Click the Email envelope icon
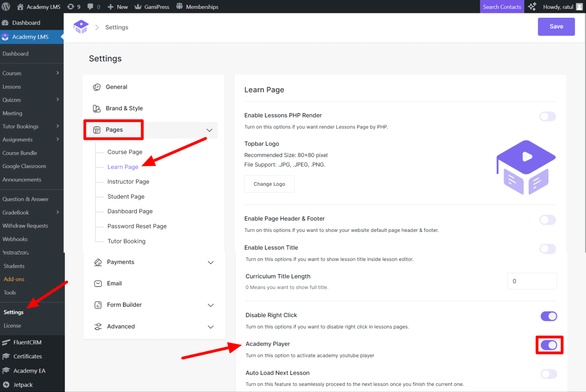 coord(98,283)
